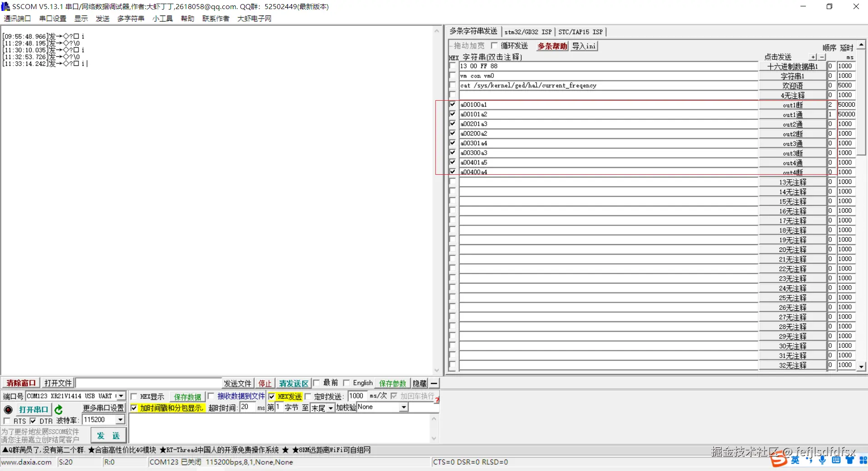Image resolution: width=868 pixels, height=471 pixels.
Task: Click the plus button beside 点击发送
Action: click(814, 57)
